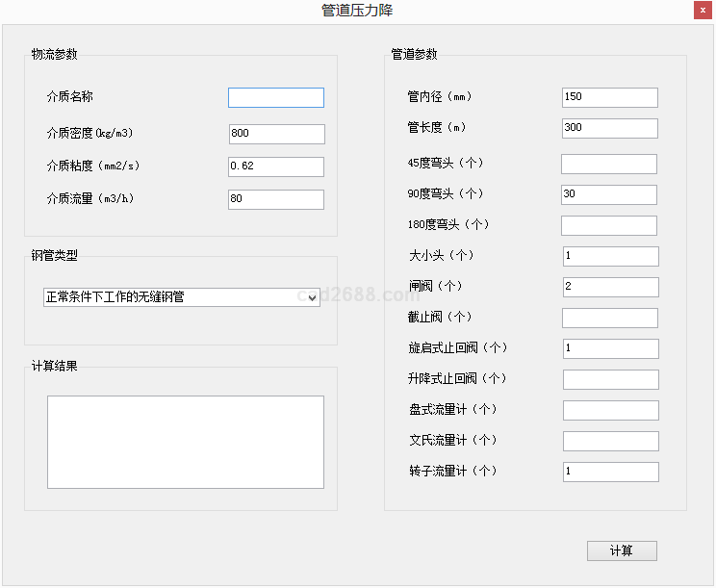Click the 介质密度 field showing 800
Screen dimensions: 716x588
click(x=276, y=135)
